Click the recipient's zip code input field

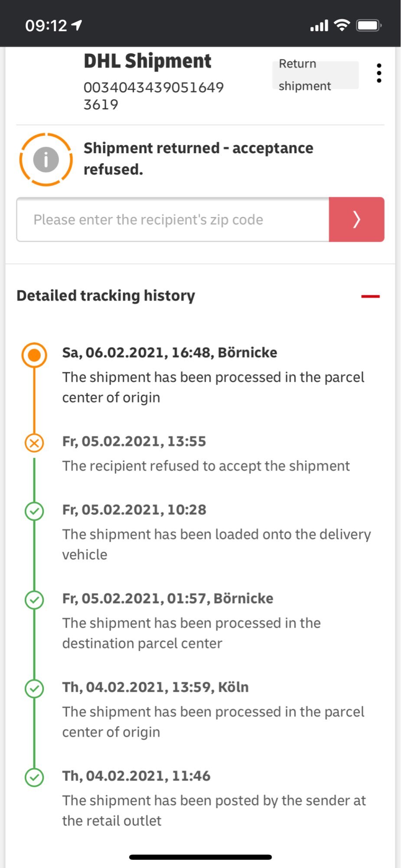pyautogui.click(x=173, y=220)
